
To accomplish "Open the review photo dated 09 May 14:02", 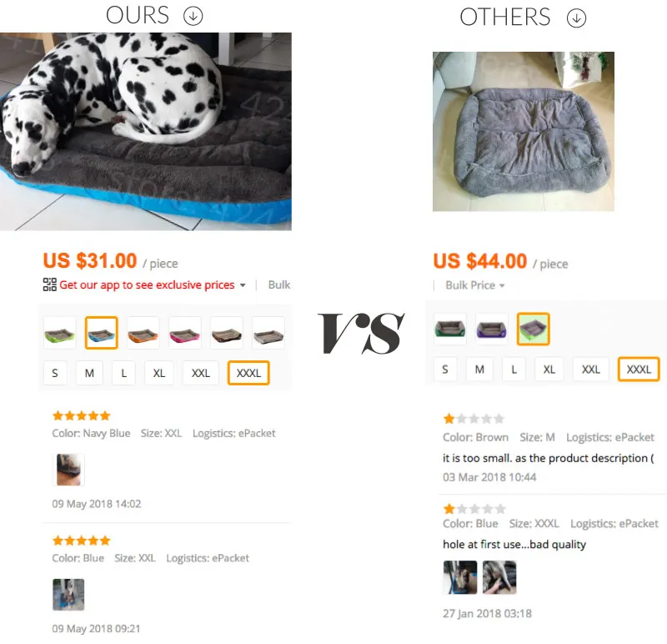I will 68,470.
